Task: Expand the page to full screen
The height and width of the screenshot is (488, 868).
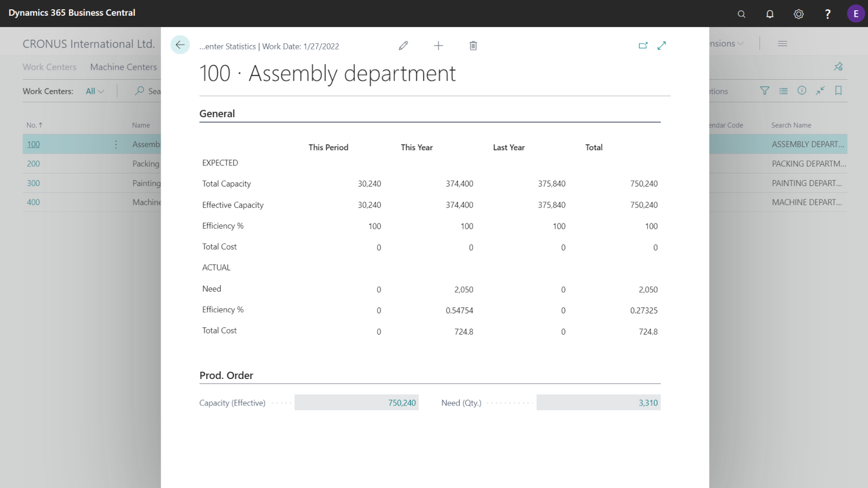Action: coord(661,46)
